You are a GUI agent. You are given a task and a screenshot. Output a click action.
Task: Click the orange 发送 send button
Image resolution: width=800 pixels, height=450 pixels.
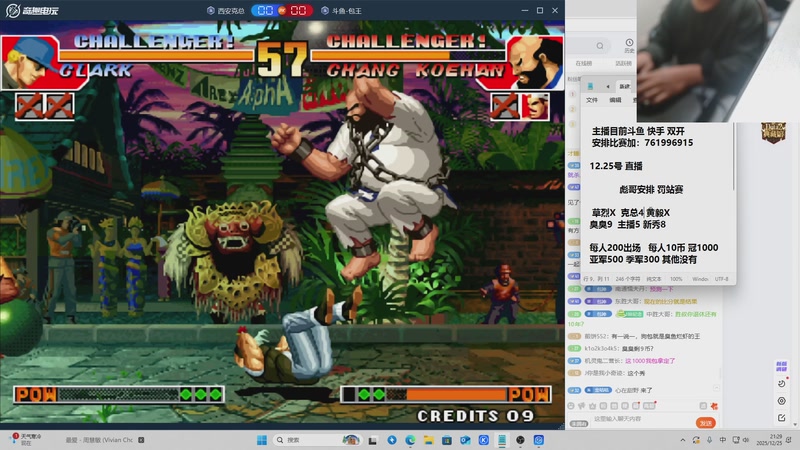pyautogui.click(x=706, y=423)
